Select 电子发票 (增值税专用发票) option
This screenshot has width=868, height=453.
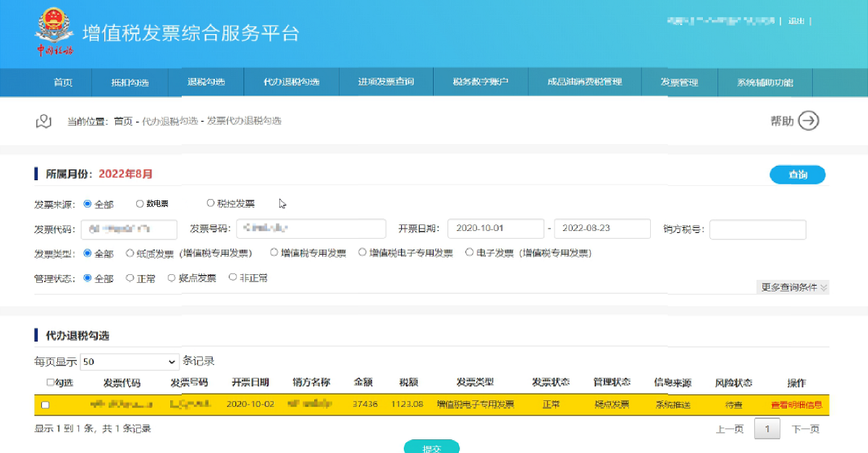click(469, 253)
